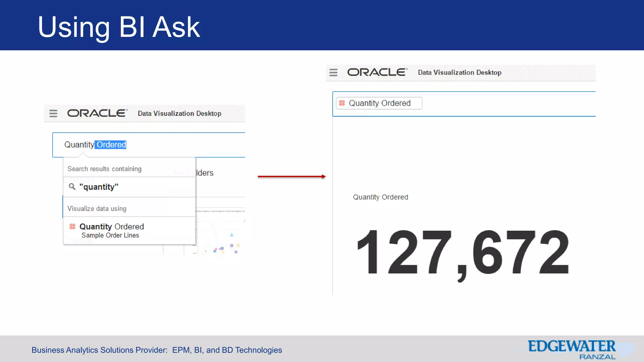Click search magnifier icon beside "quantity"
The image size is (644, 362).
72,187
